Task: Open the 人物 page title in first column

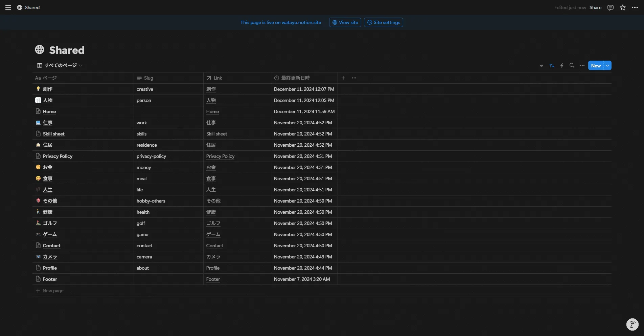Action: coord(48,100)
